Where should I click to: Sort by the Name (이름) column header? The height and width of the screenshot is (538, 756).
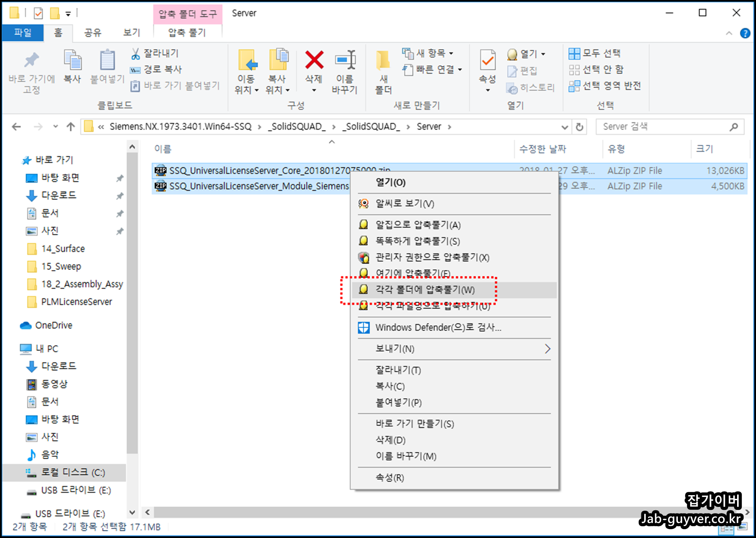click(163, 149)
